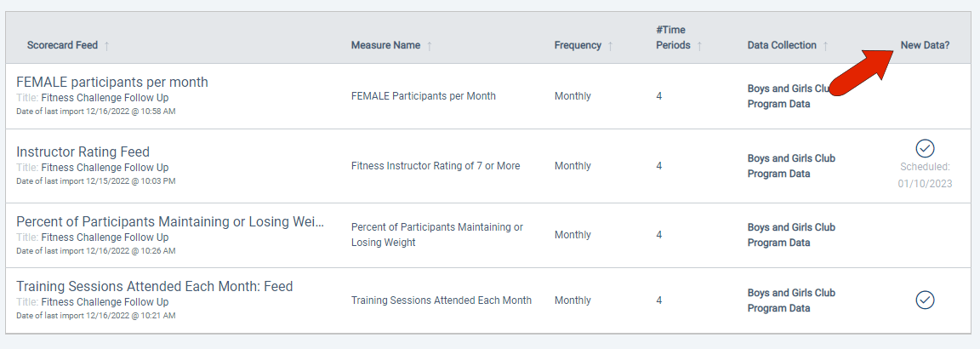
Task: Click checkmark icon in Instructor Rating Feed row
Action: [925, 147]
